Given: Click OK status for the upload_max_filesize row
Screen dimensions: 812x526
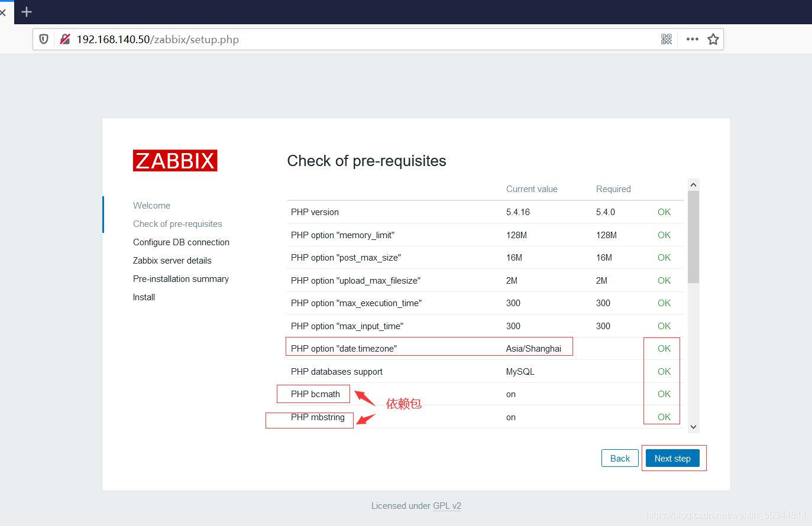Looking at the screenshot, I should [x=664, y=281].
